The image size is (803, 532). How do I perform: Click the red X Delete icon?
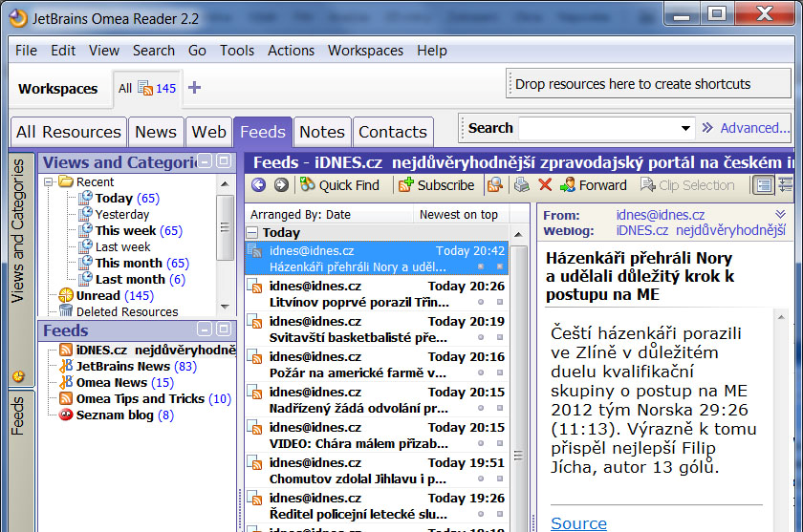pyautogui.click(x=546, y=184)
